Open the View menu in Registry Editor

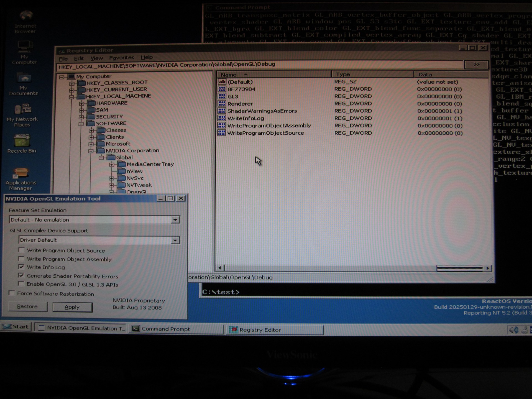click(96, 58)
